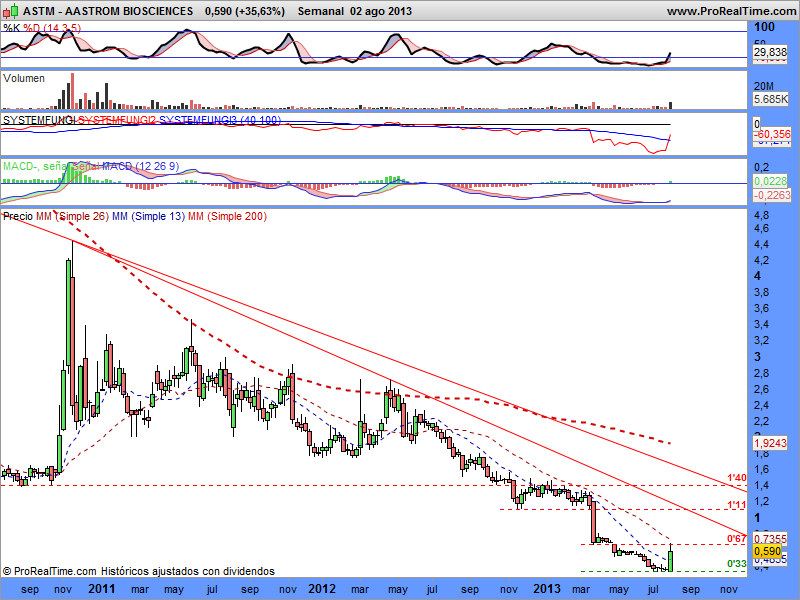Select the Semanal timeframe label
Image resolution: width=800 pixels, height=600 pixels.
tap(321, 11)
